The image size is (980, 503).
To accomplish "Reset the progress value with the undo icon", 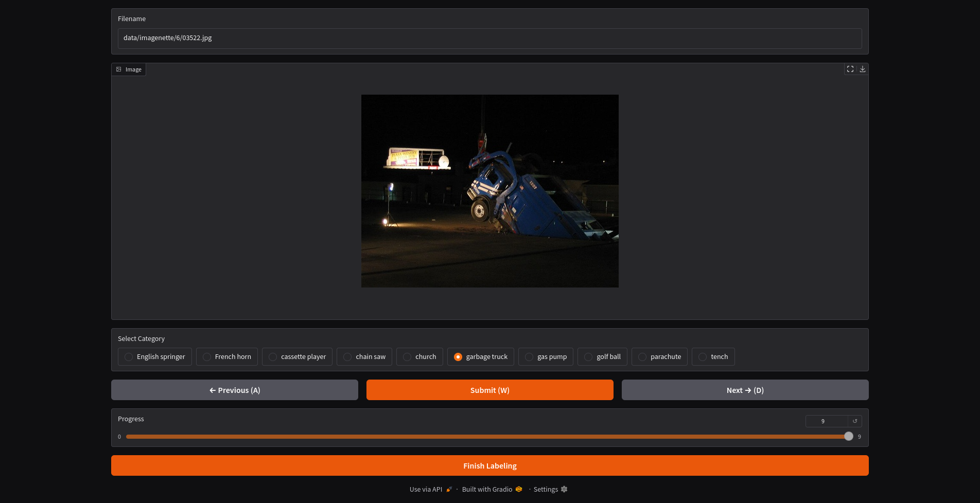I will pyautogui.click(x=855, y=421).
